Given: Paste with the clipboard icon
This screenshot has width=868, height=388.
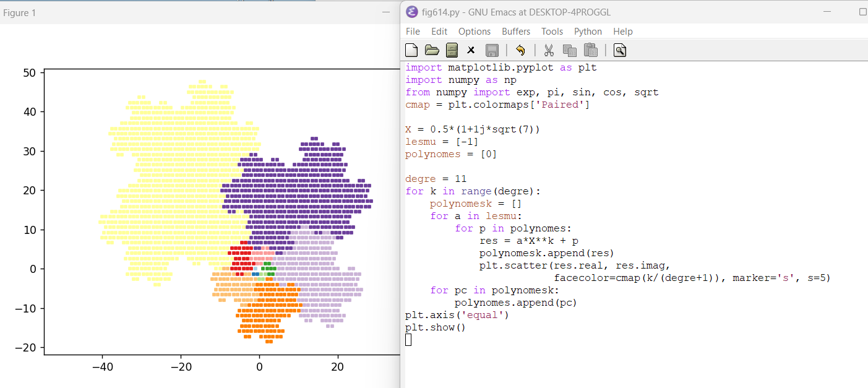Looking at the screenshot, I should click(x=590, y=50).
